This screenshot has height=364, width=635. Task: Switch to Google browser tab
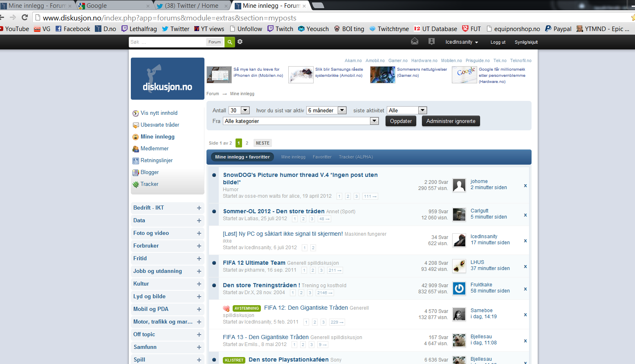[114, 5]
